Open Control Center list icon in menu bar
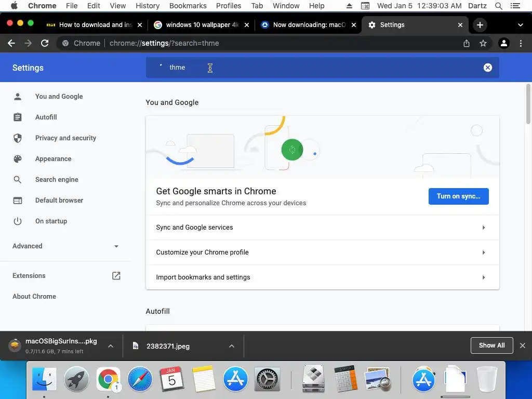The height and width of the screenshot is (399, 532). tap(515, 6)
